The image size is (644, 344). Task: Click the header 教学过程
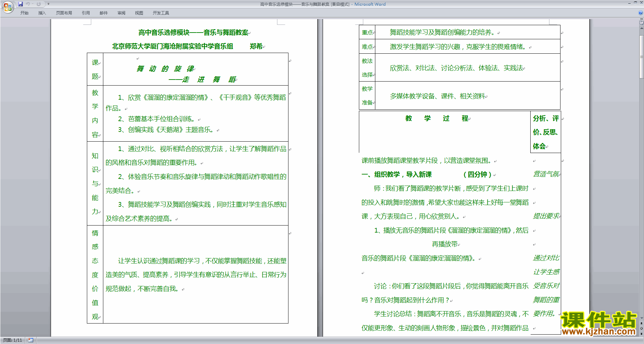[437, 118]
